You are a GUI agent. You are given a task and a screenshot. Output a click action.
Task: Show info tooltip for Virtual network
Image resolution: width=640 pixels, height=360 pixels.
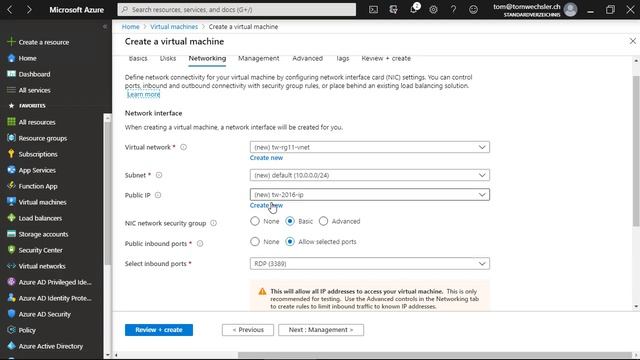pyautogui.click(x=184, y=147)
